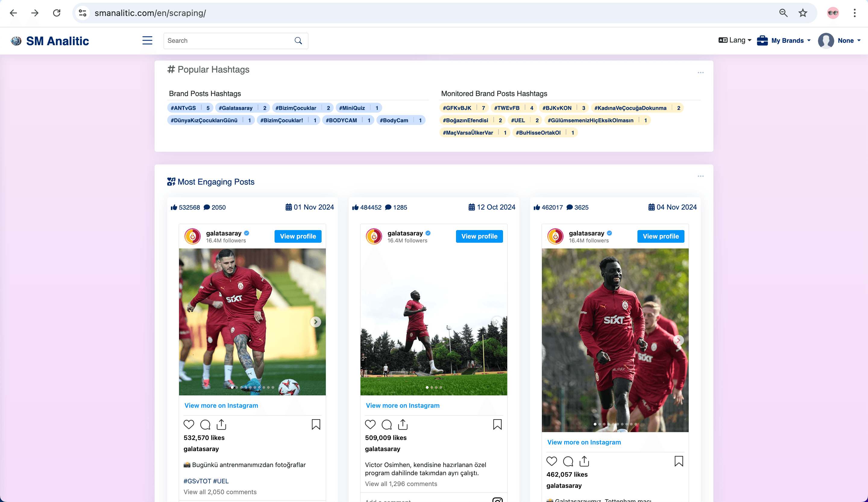Click galatasaray avatar on 01 Nov post
The image size is (868, 502).
tap(193, 236)
